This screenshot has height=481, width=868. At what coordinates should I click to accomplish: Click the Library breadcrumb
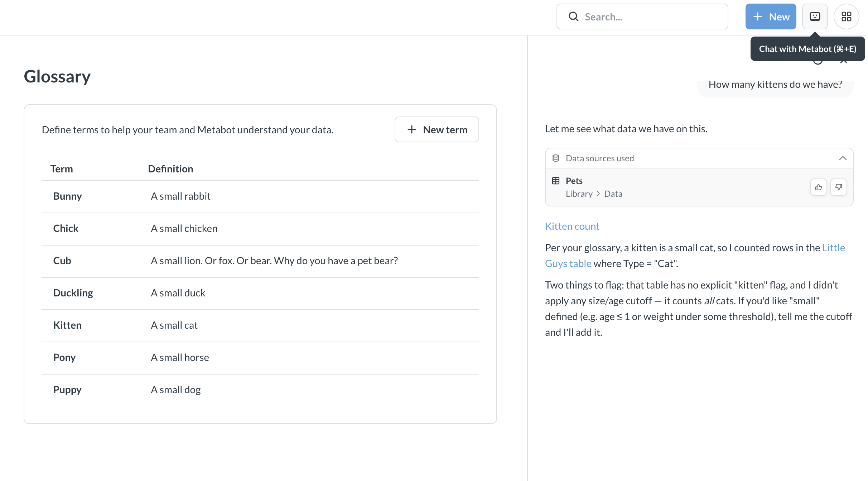pyautogui.click(x=579, y=194)
